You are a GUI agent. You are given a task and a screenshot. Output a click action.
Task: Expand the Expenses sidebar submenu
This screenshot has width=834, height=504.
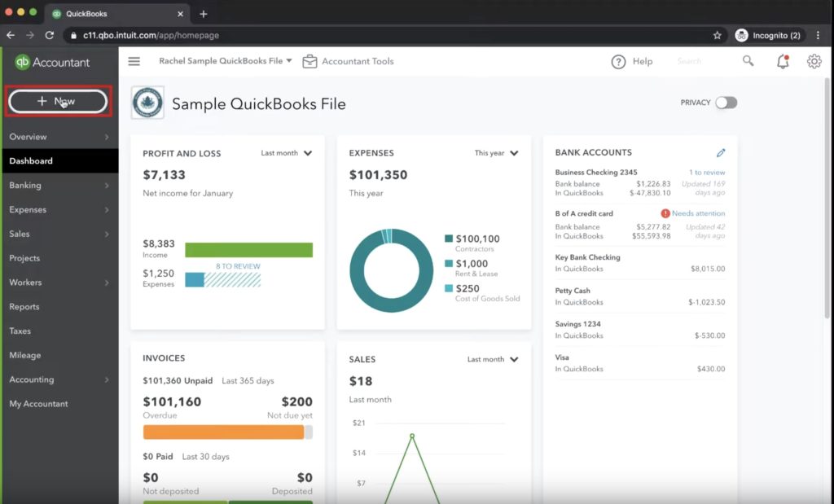[107, 210]
